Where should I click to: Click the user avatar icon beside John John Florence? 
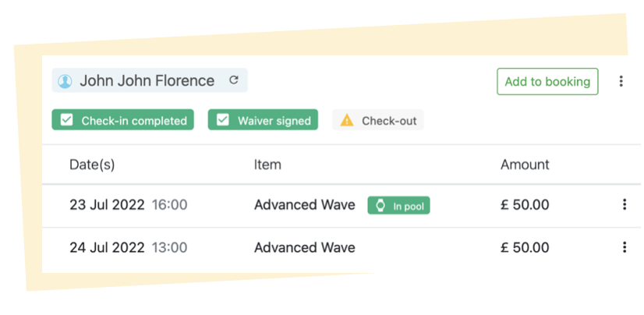click(x=65, y=81)
